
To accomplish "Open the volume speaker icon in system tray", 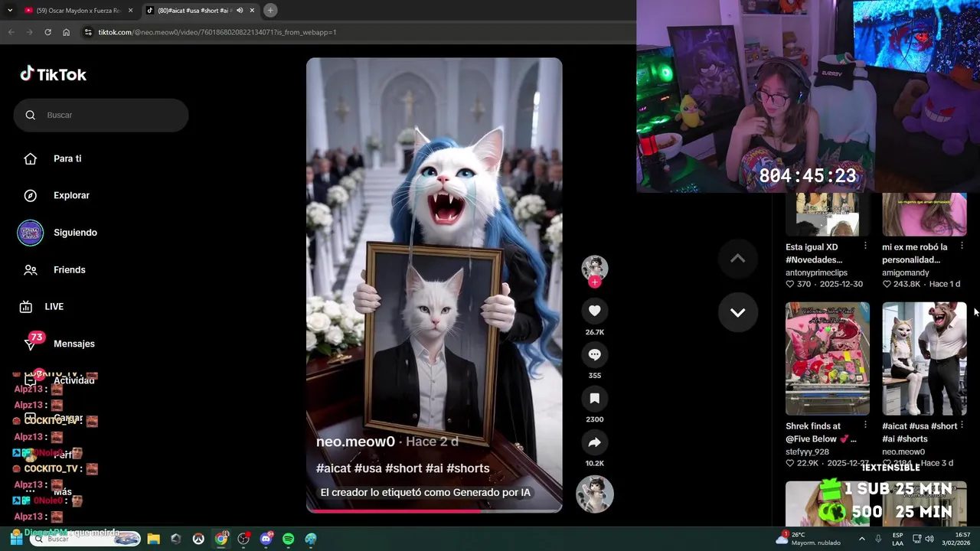I will click(929, 539).
